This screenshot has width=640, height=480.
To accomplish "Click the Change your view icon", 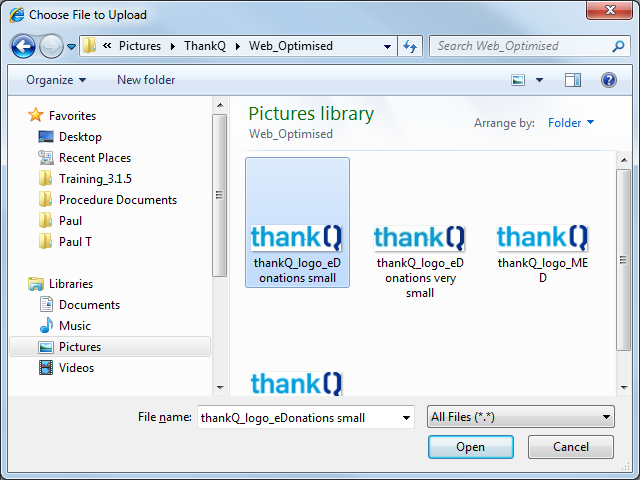I will click(518, 80).
